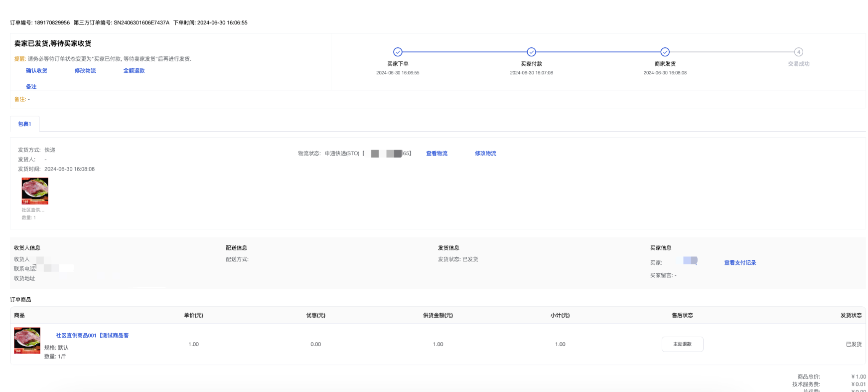Click the 商家发货 step checkmark icon
Viewport: 868px width, 392px height.
(665, 52)
